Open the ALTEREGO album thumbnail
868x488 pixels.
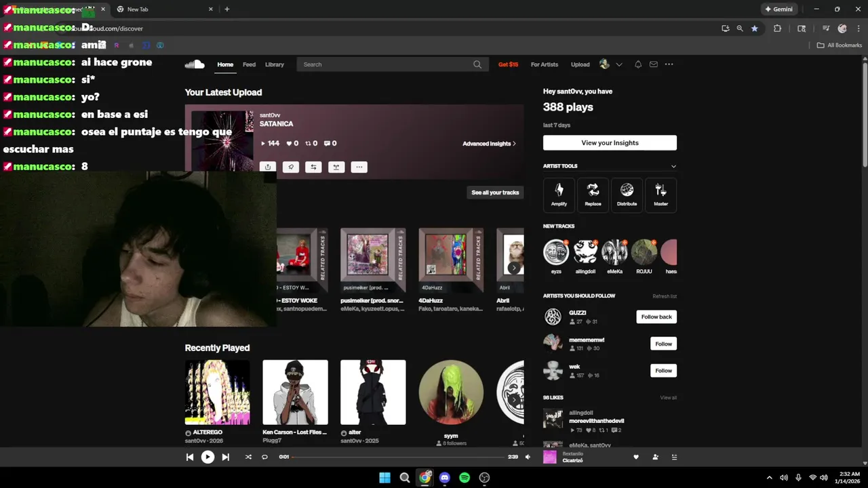217,392
